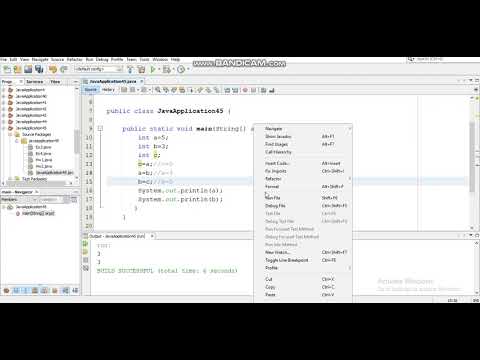Choose Paste in context menu
Screen dimensions: 480x360
[303, 295]
